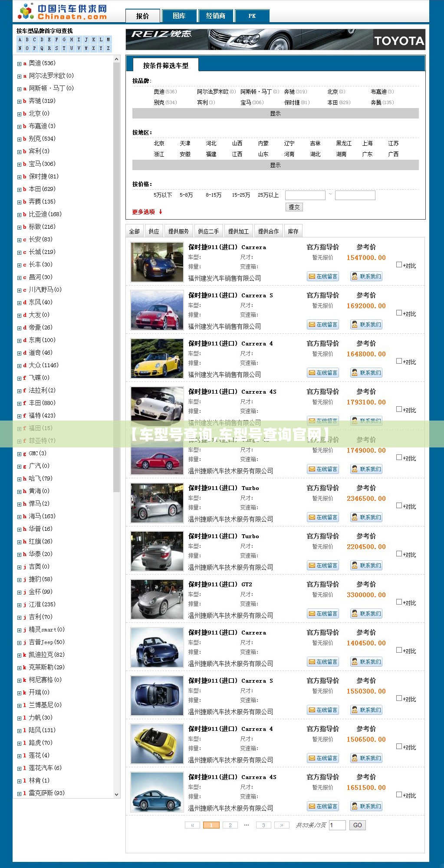Open the 图库 top tab

click(179, 16)
